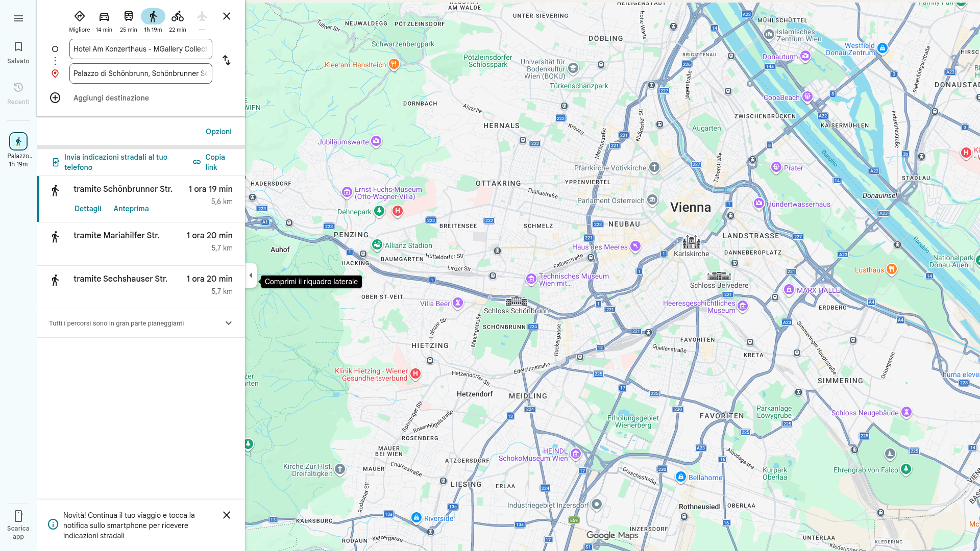Viewport: 980px width, 551px height.
Task: Select Riverside shopping marker
Action: tap(416, 517)
